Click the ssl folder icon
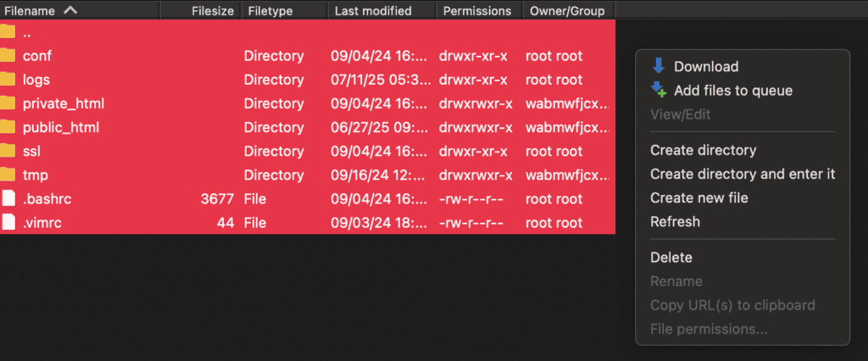The height and width of the screenshot is (361, 868). [7, 151]
